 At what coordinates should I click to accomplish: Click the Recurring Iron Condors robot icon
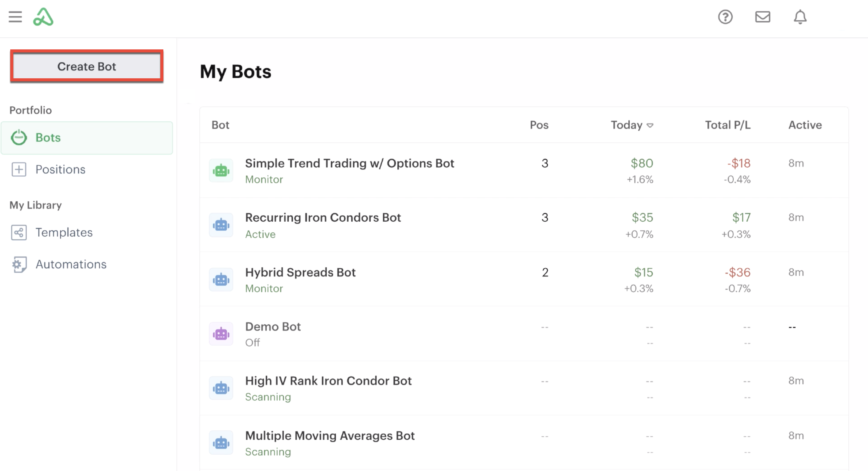221,225
